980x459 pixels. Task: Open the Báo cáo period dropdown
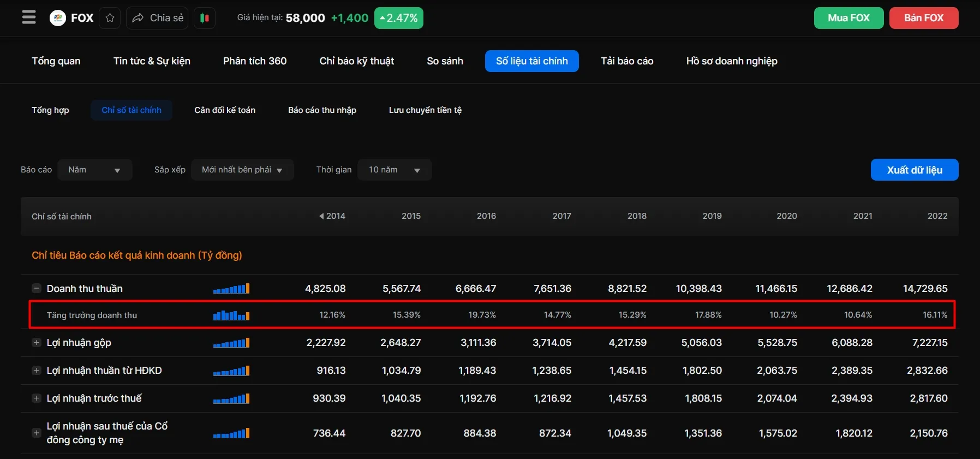pyautogui.click(x=95, y=170)
